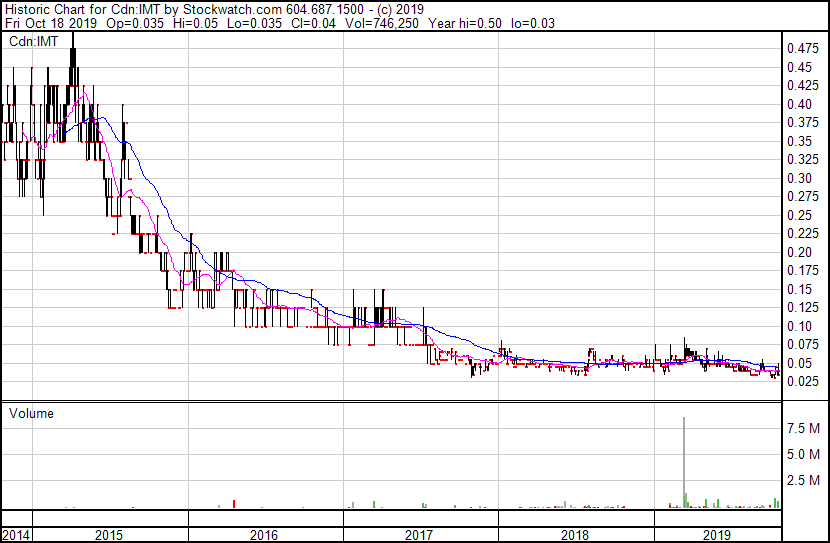This screenshot has height=543, width=830.
Task: Click the 0.20 price axis label
Action: point(799,252)
